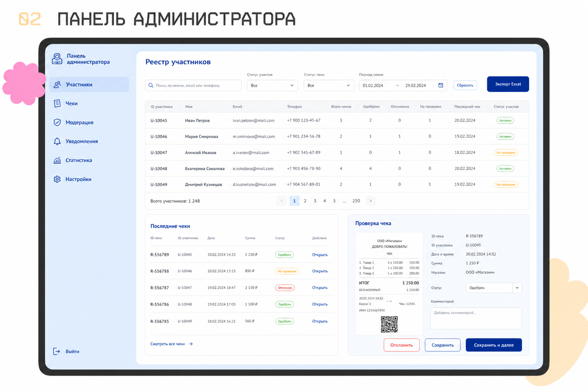Click Активен badge for Екатерина Соколова
Screen dimensions: 588x392
[505, 168]
